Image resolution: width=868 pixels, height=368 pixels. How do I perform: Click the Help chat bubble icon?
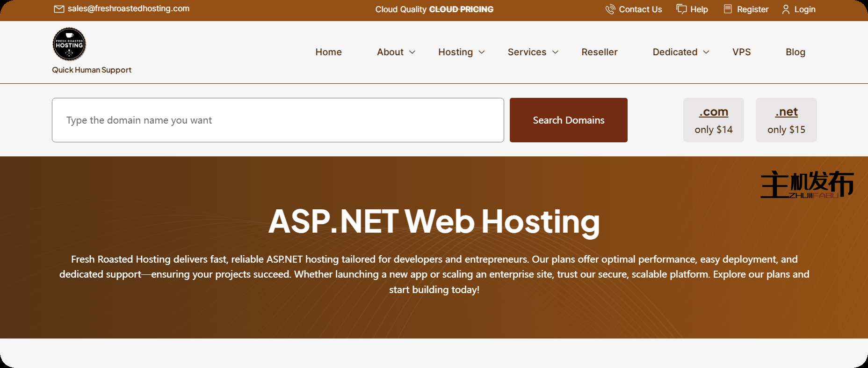click(x=681, y=9)
